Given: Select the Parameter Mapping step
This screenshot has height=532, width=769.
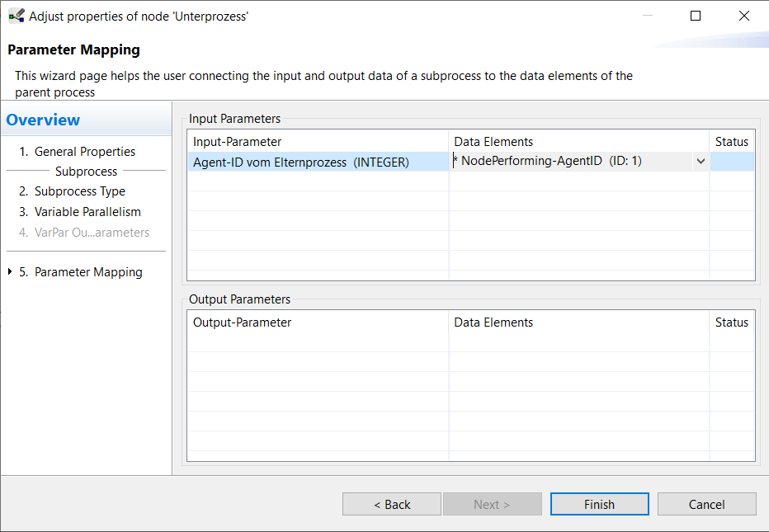Looking at the screenshot, I should coord(88,272).
